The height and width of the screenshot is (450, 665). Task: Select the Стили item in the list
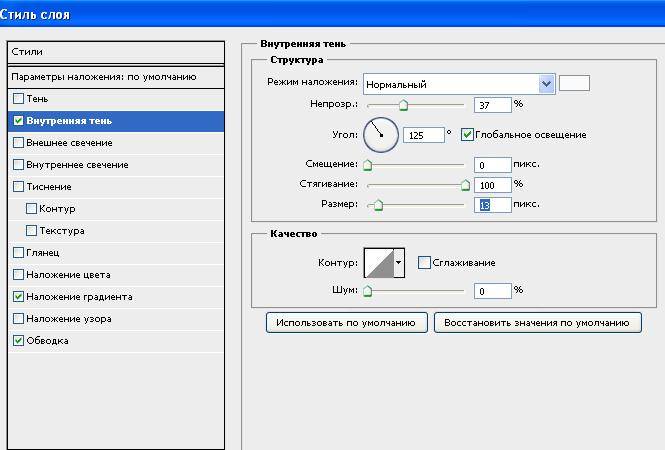tap(113, 52)
